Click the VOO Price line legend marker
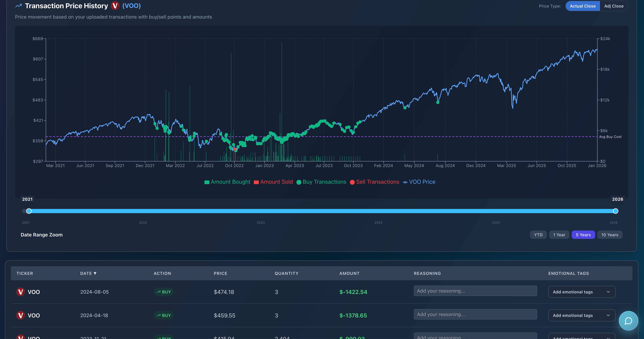 [x=405, y=182]
